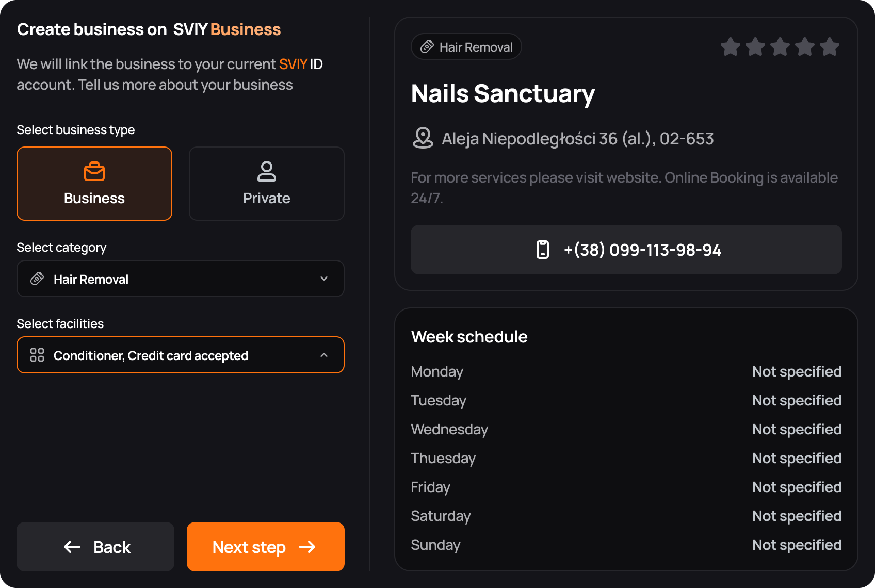The width and height of the screenshot is (875, 588).
Task: Open the Select facilities combo box
Action: click(x=181, y=355)
